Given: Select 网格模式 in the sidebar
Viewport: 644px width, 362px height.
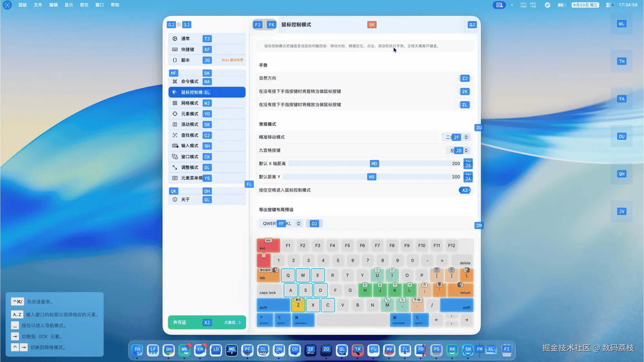Looking at the screenshot, I should tap(207, 103).
